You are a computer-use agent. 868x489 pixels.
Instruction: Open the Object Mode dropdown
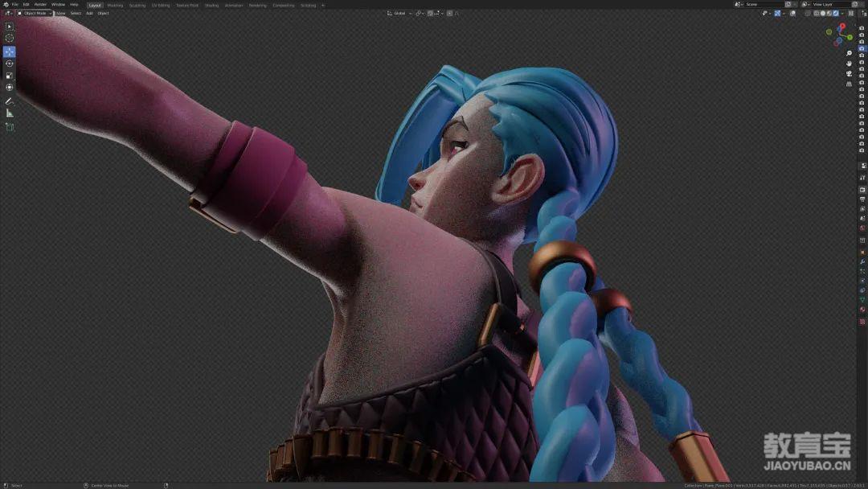[x=35, y=14]
